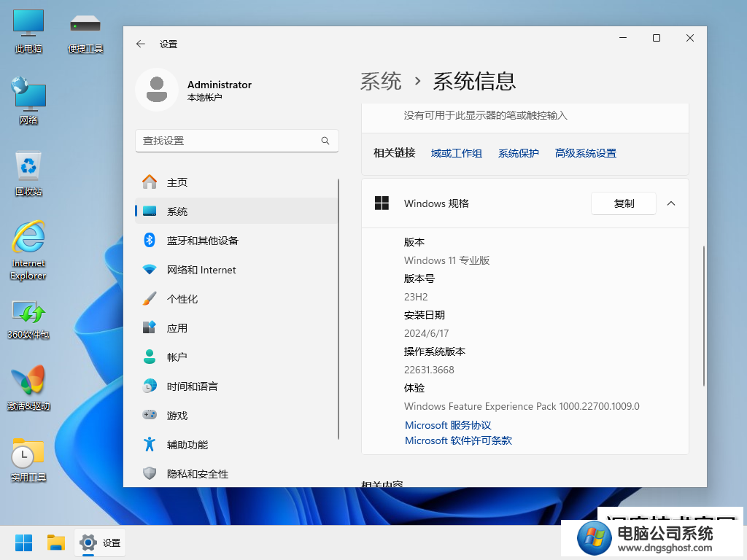This screenshot has width=747, height=560.
Task: Click the sidebar navigation scrollbar
Action: click(x=338, y=309)
